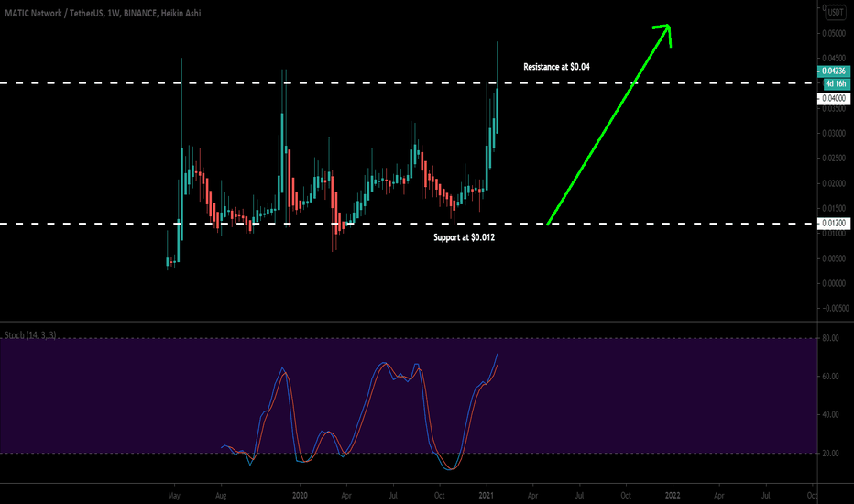The image size is (854, 504).
Task: Click the 80.00 stochastic scale label
Action: 830,338
